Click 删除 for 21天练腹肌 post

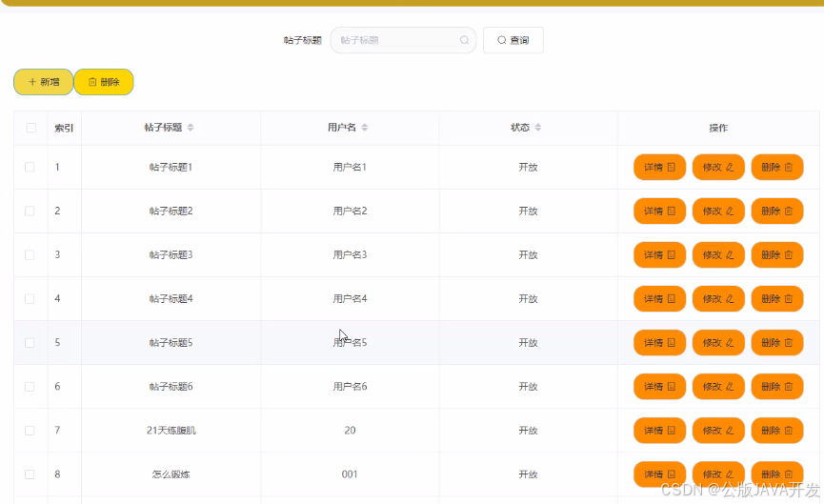pos(777,431)
